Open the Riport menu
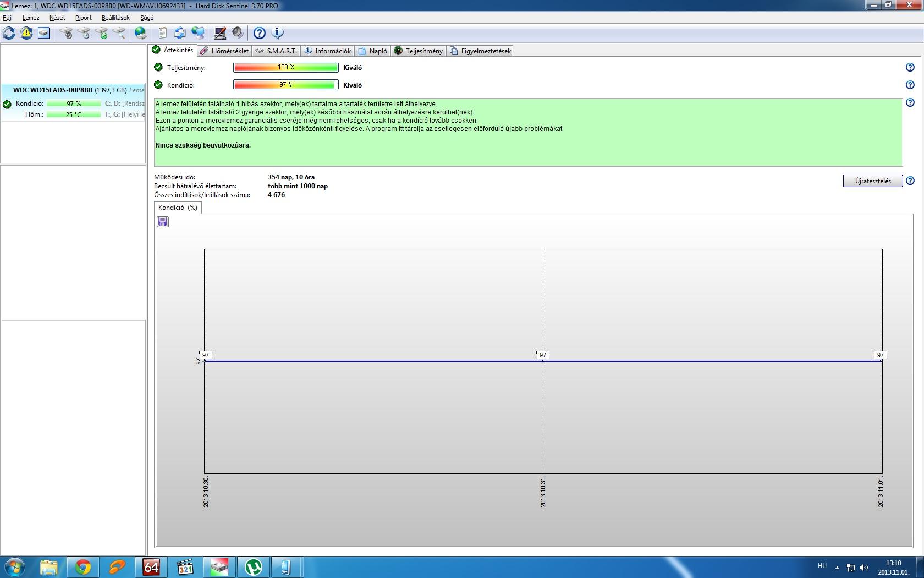The height and width of the screenshot is (578, 924). click(84, 18)
